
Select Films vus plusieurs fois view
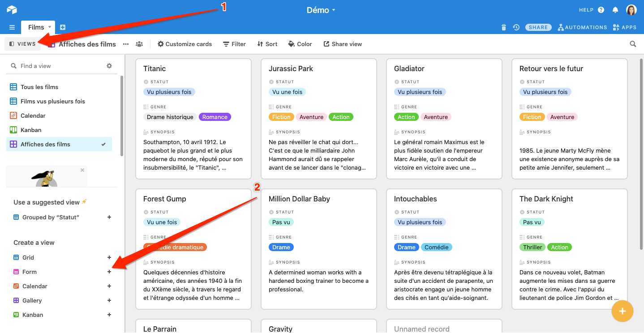click(x=59, y=101)
